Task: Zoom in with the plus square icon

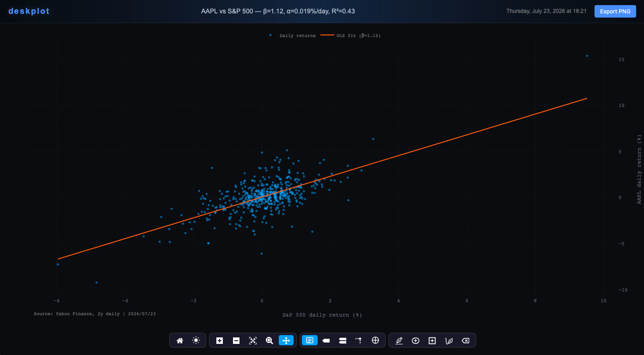Action: pyautogui.click(x=220, y=341)
